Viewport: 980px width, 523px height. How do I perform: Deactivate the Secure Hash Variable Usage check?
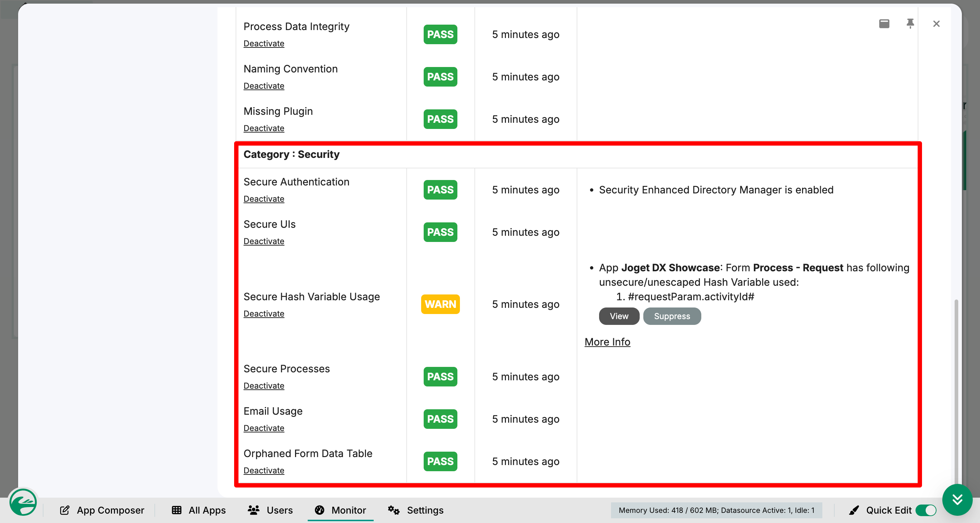263,314
